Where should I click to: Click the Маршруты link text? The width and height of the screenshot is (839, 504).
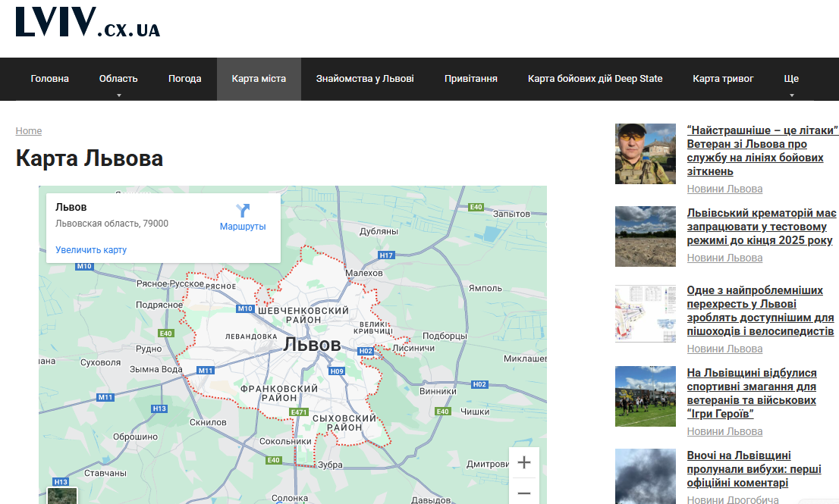[x=243, y=227]
